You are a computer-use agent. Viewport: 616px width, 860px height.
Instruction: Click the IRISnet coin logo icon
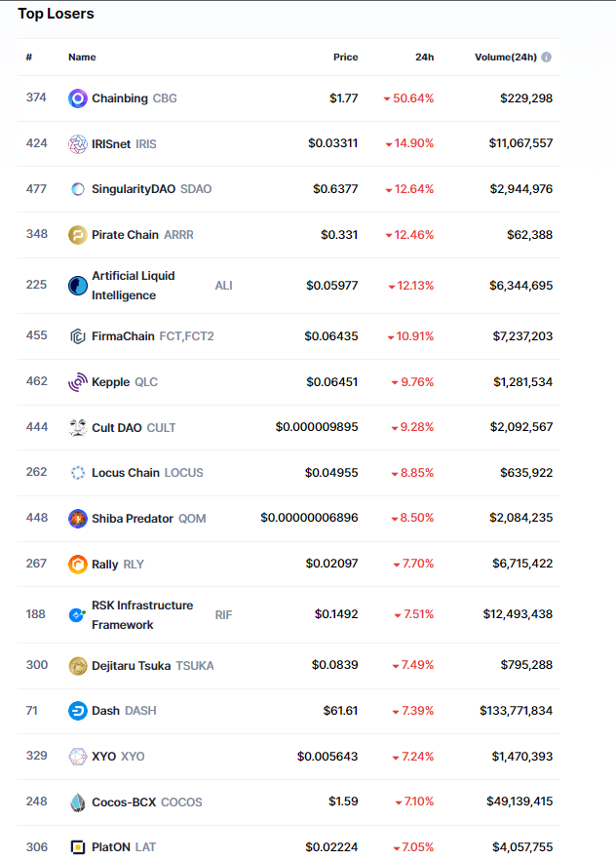(x=78, y=144)
